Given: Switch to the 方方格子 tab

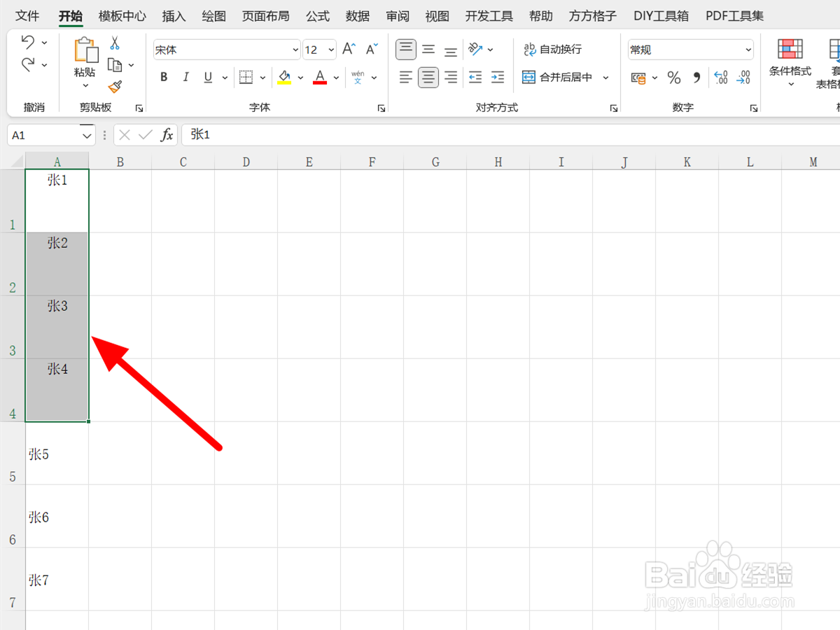Looking at the screenshot, I should pos(592,15).
